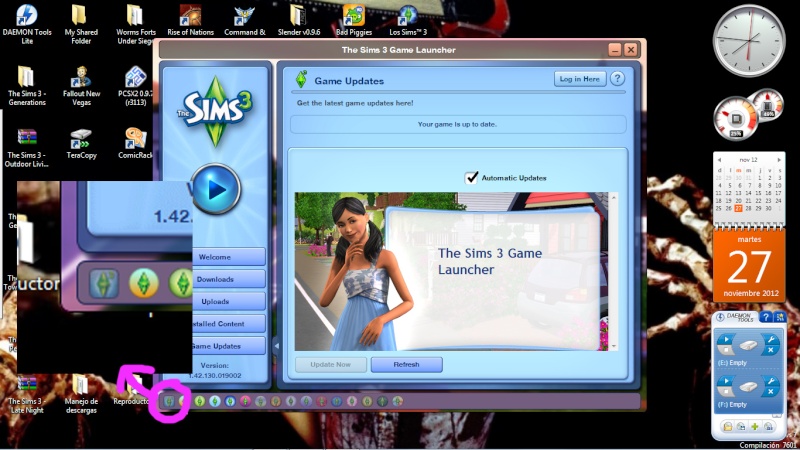Viewport: 800px width, 450px height.
Task: Select the light-blue expansion pack icon
Action: [215, 402]
